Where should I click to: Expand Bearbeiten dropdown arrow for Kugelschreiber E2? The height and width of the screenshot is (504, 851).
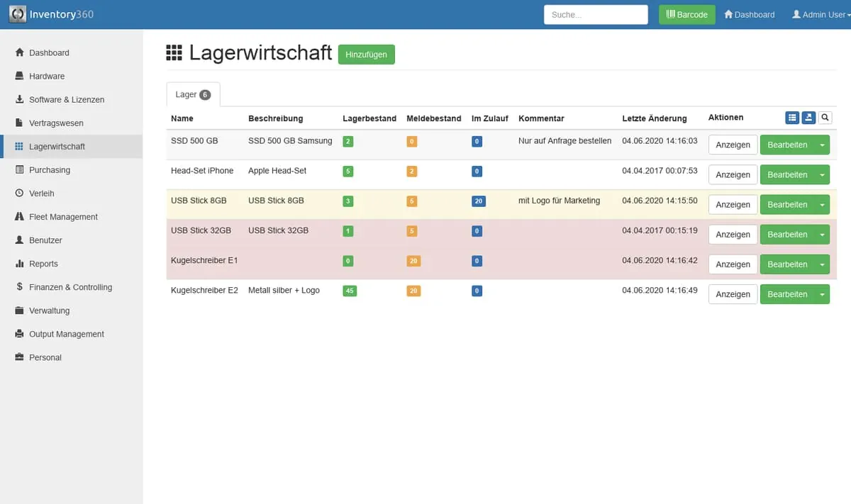[x=822, y=294]
